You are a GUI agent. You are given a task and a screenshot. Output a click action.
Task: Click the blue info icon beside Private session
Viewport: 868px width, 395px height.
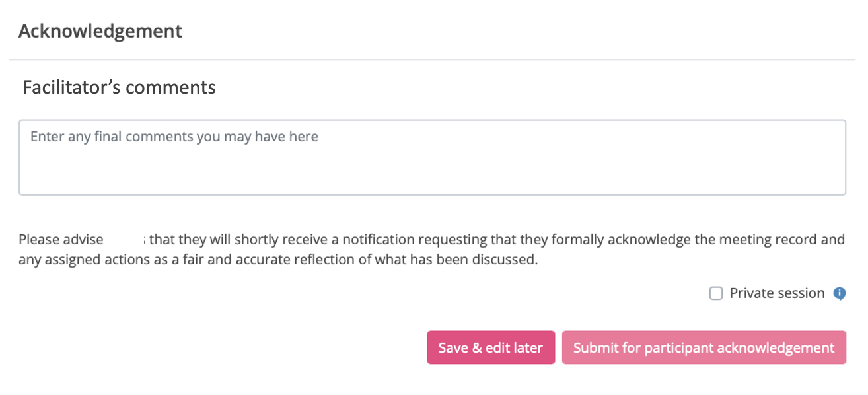coord(840,293)
